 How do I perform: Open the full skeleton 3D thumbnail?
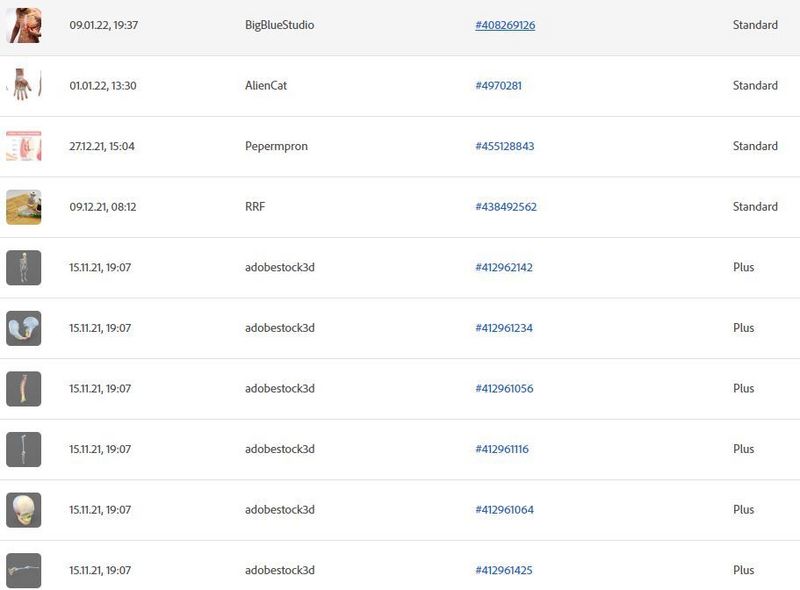click(23, 268)
